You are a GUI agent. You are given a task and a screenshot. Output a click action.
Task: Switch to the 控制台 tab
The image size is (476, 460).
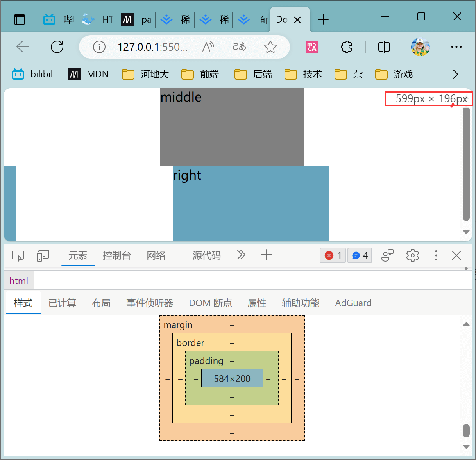116,255
